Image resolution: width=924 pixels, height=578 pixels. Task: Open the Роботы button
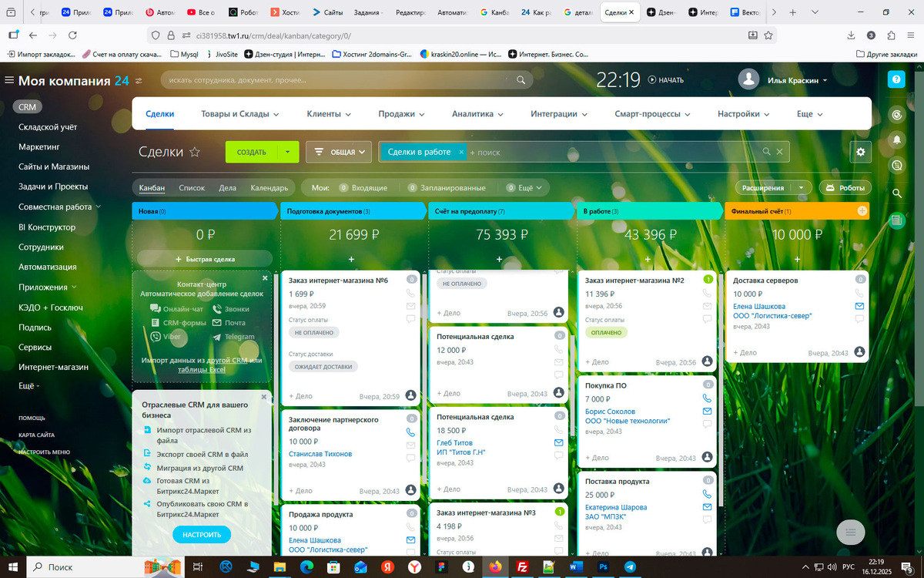click(x=845, y=187)
